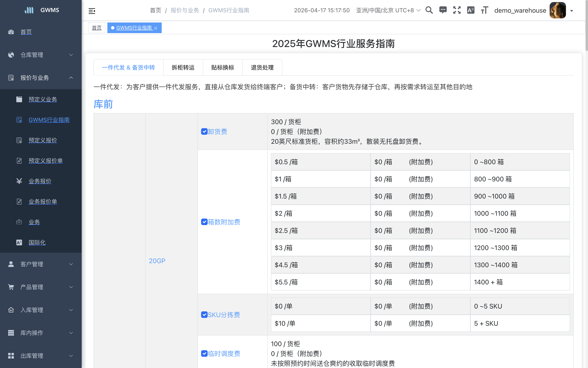This screenshot has height=368, width=588.
Task: Click the "5 + SKU" cell
Action: pos(520,323)
